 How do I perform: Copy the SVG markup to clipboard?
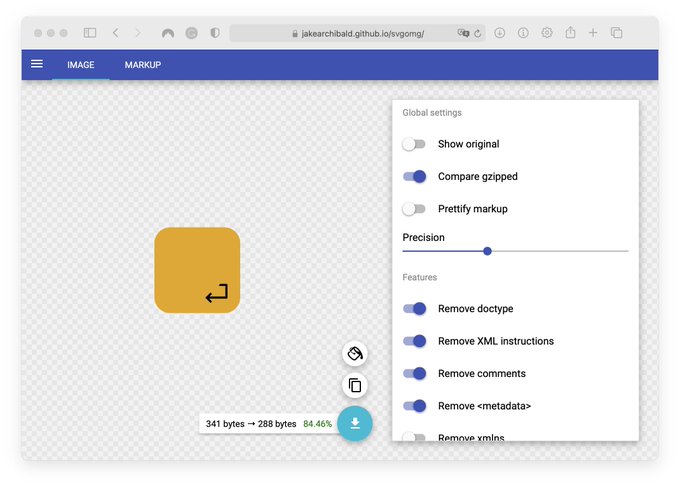[x=355, y=385]
